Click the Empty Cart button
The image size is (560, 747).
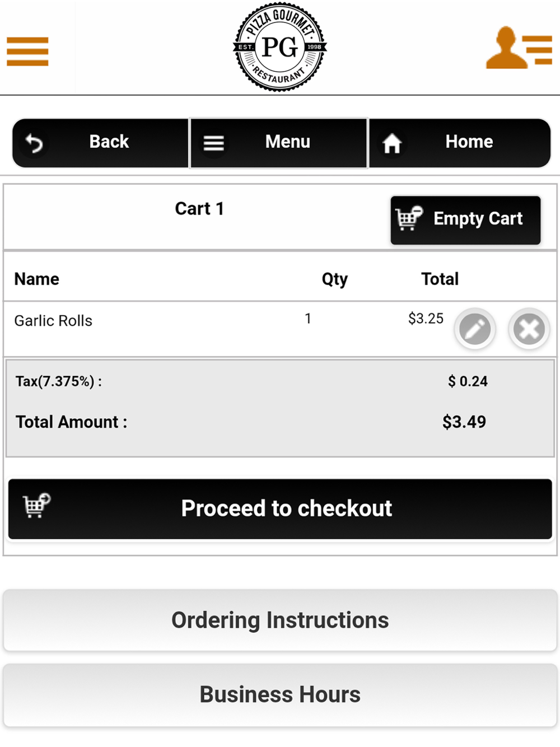pyautogui.click(x=465, y=220)
